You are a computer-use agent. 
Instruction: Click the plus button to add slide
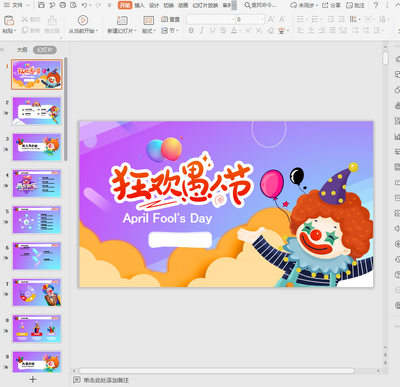[33, 379]
